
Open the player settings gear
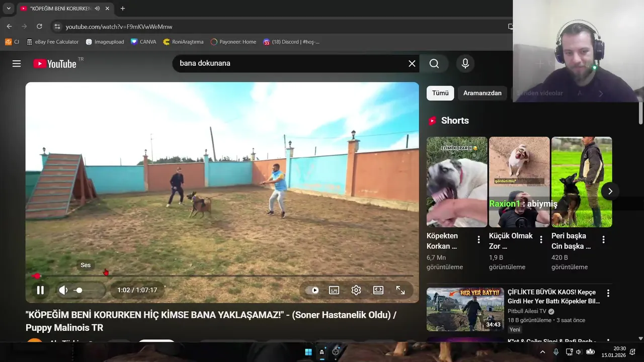point(356,290)
